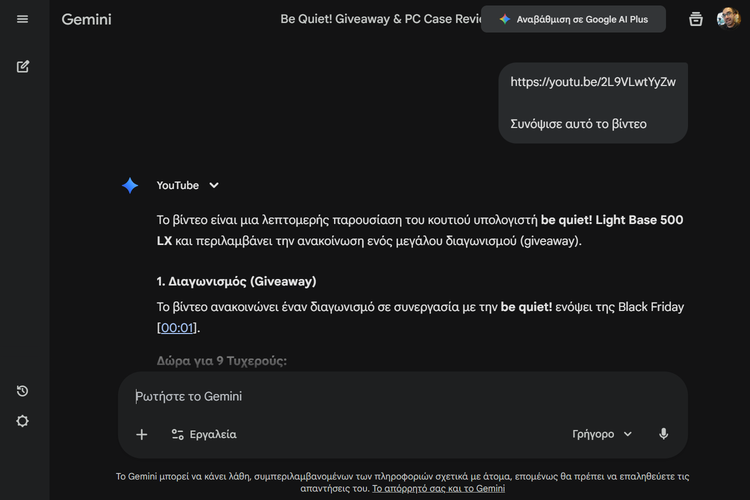750x500 pixels.
Task: Focus the Ρωτήστε το Gemini input field
Action: point(400,396)
